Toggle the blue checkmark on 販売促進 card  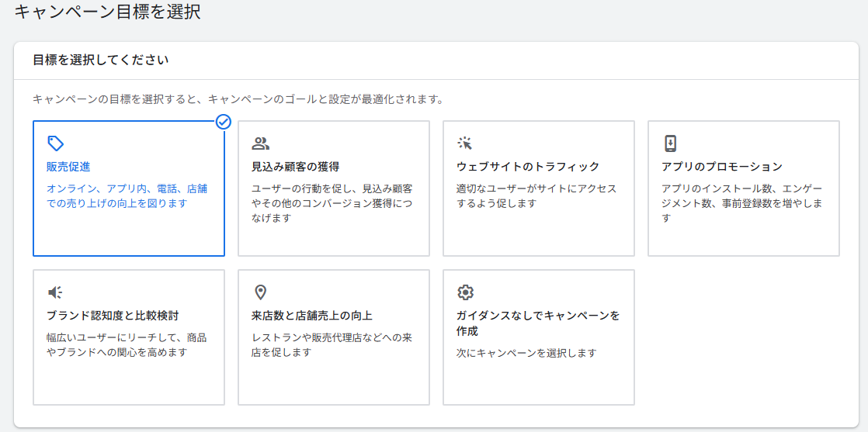pyautogui.click(x=223, y=123)
